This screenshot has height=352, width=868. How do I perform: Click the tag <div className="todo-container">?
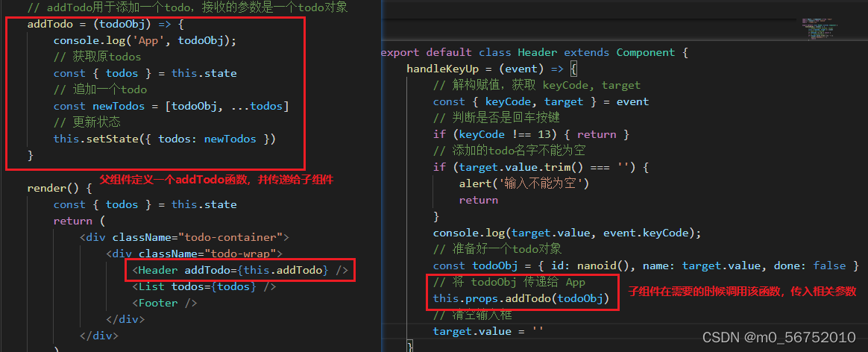point(184,237)
